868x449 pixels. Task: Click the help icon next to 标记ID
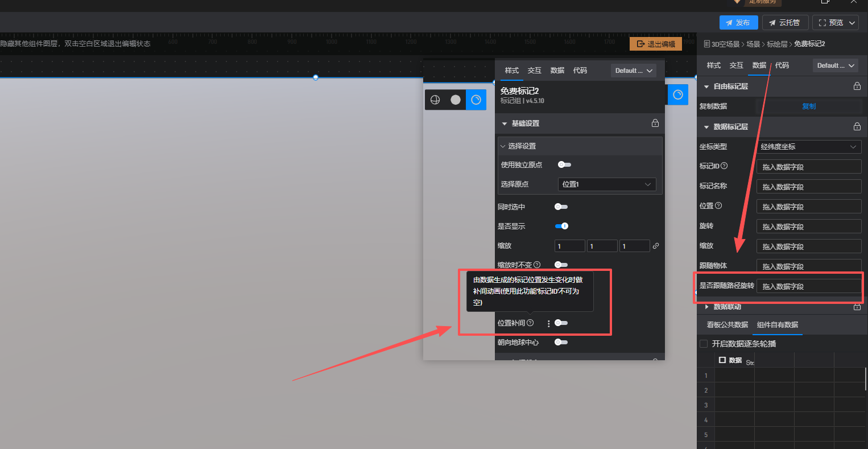pos(724,166)
